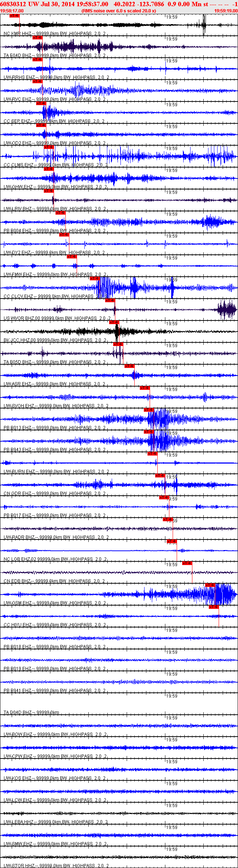Click the 'BK JCC HHZ 00' station label
Screen dimensions: 238x868
tap(20, 340)
